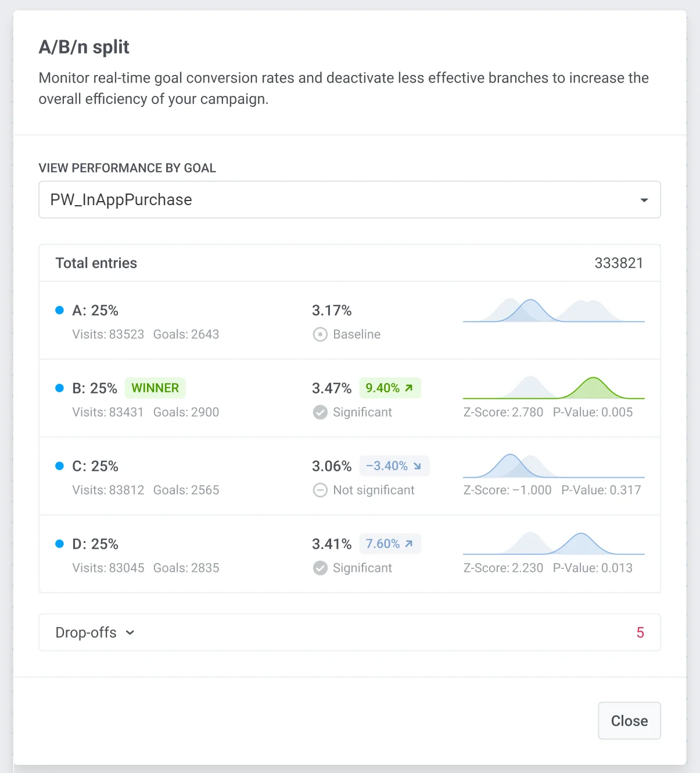Click the 7.60% uplift badge
The height and width of the screenshot is (773, 700).
coord(390,544)
